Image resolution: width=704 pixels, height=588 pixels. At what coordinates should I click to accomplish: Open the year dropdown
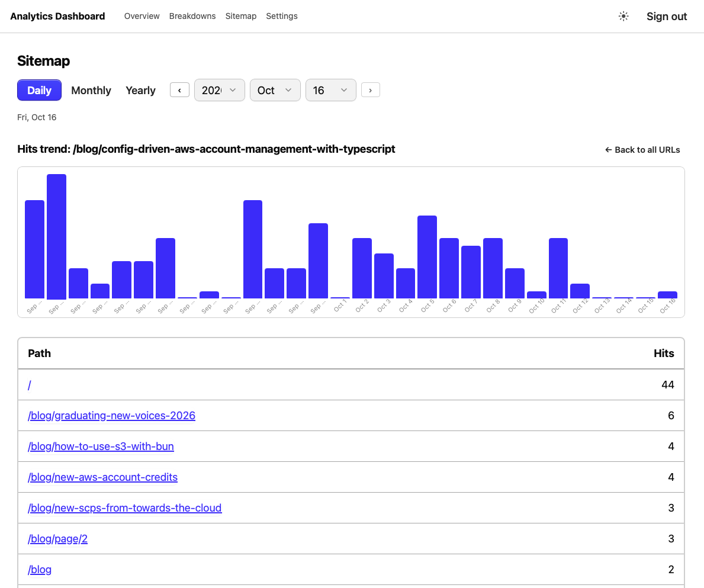tap(220, 90)
